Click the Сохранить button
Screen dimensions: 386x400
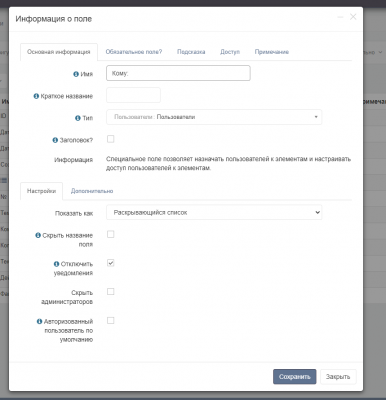pyautogui.click(x=295, y=377)
